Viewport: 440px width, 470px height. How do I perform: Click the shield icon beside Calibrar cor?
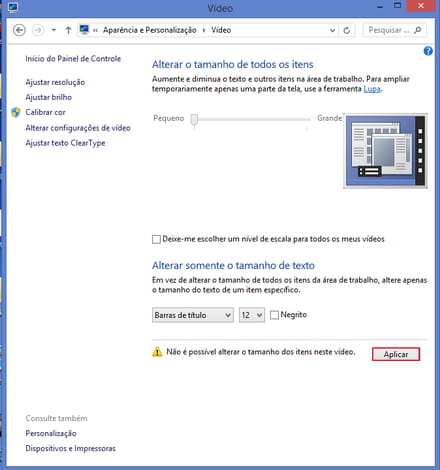point(16,112)
